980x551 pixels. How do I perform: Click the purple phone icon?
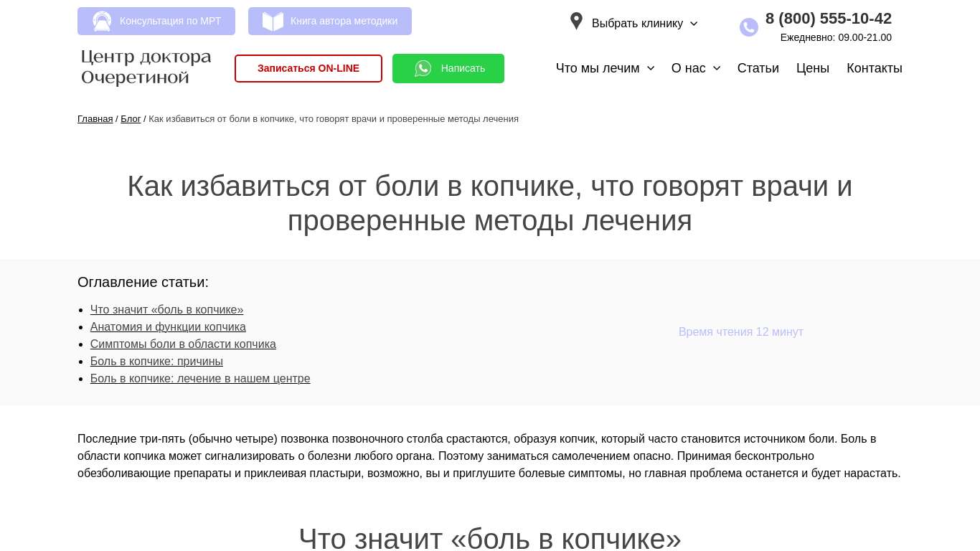tap(748, 27)
